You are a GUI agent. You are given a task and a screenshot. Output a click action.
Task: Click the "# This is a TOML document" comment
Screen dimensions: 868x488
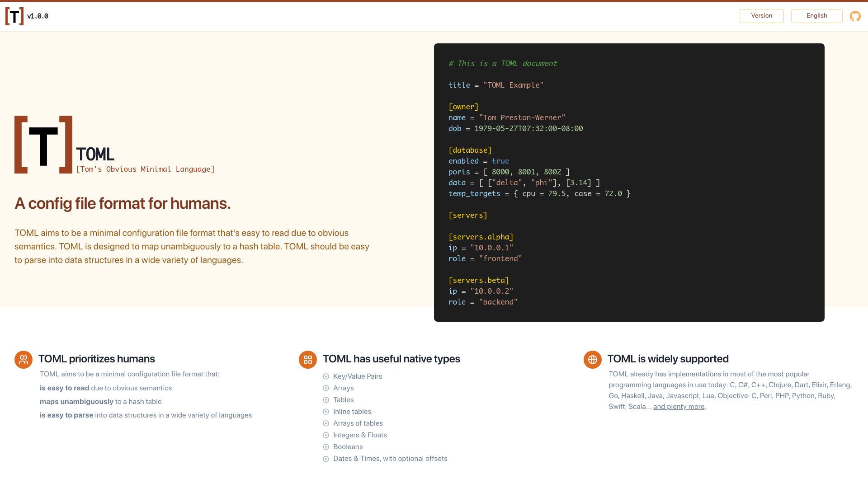click(503, 64)
